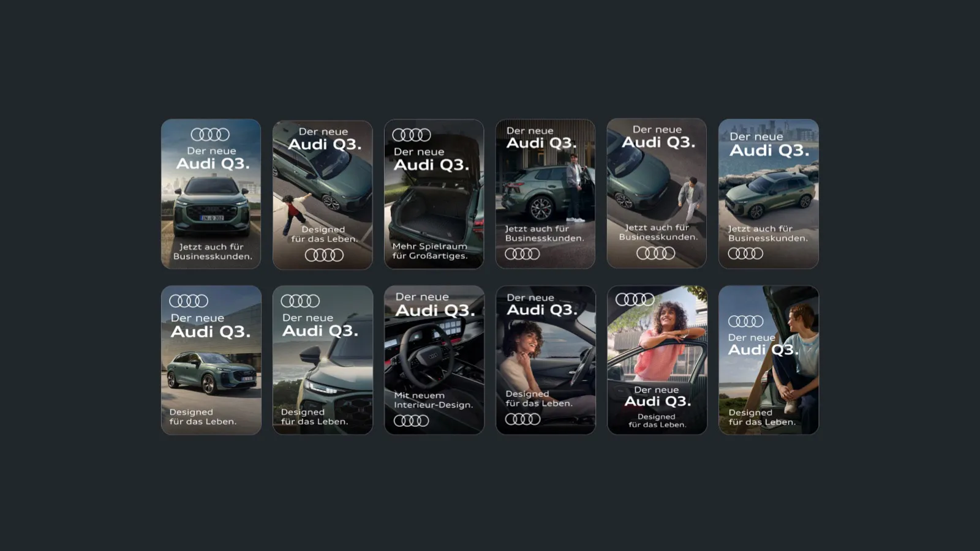Select the ad with car on rocky coast
Viewport: 980px width, 551px height.
768,194
